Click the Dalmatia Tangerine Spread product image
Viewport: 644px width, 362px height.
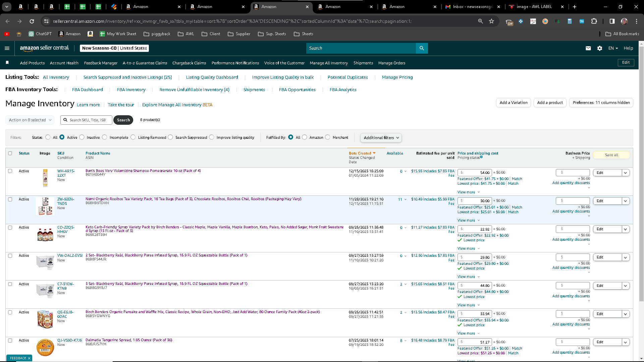45,347
